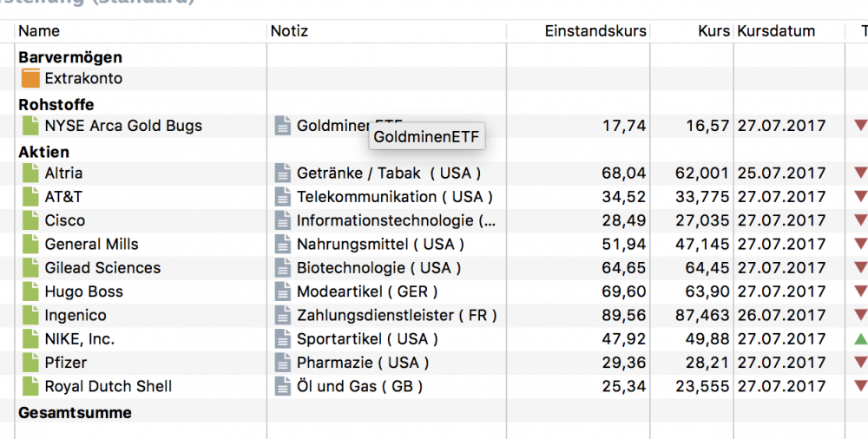Click the green icon next to Royal Dutch Shell

pyautogui.click(x=30, y=386)
